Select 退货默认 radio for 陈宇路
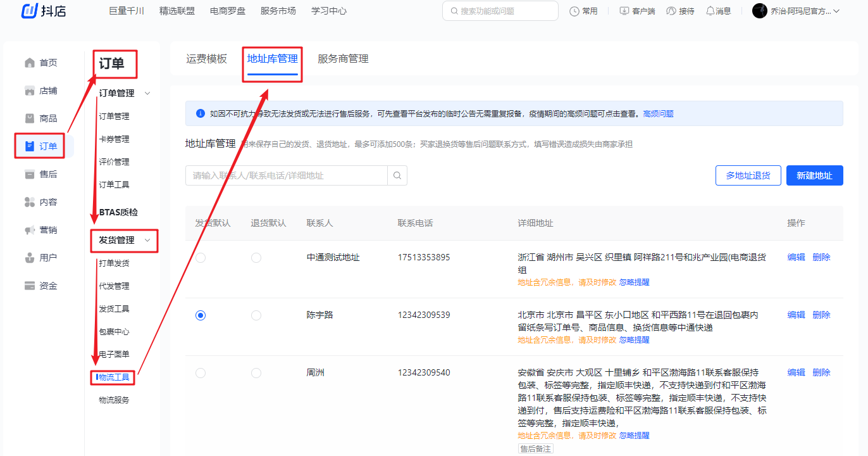 pos(256,315)
